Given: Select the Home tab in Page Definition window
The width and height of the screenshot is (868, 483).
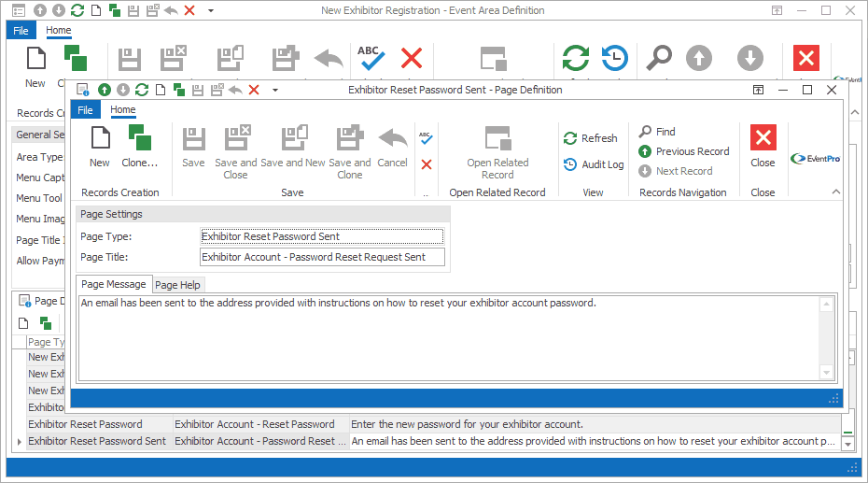Looking at the screenshot, I should [123, 109].
